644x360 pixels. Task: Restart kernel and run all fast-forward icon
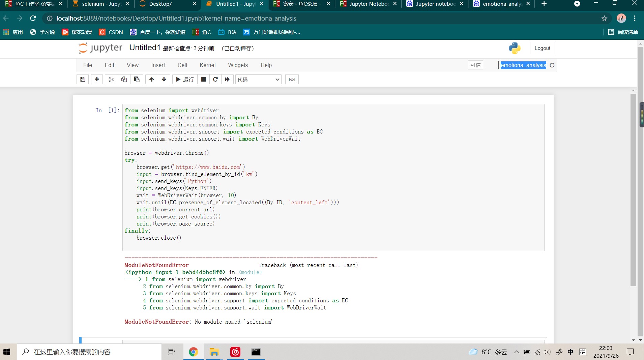click(x=227, y=80)
